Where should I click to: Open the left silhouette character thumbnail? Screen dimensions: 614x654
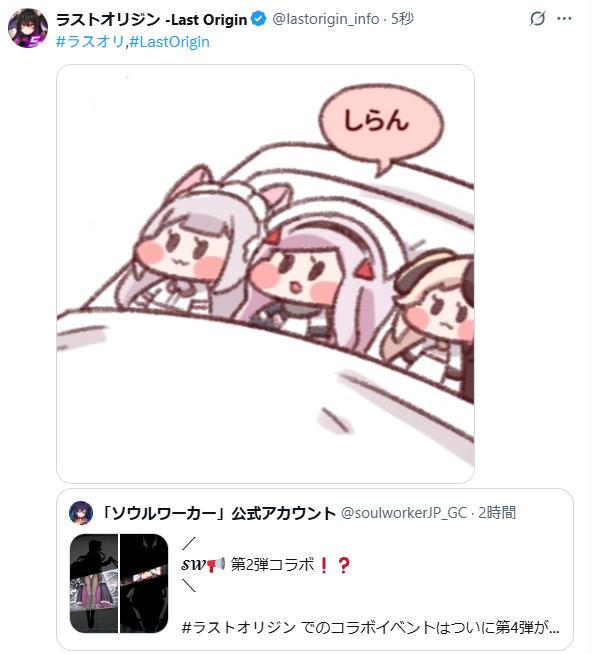tap(94, 583)
